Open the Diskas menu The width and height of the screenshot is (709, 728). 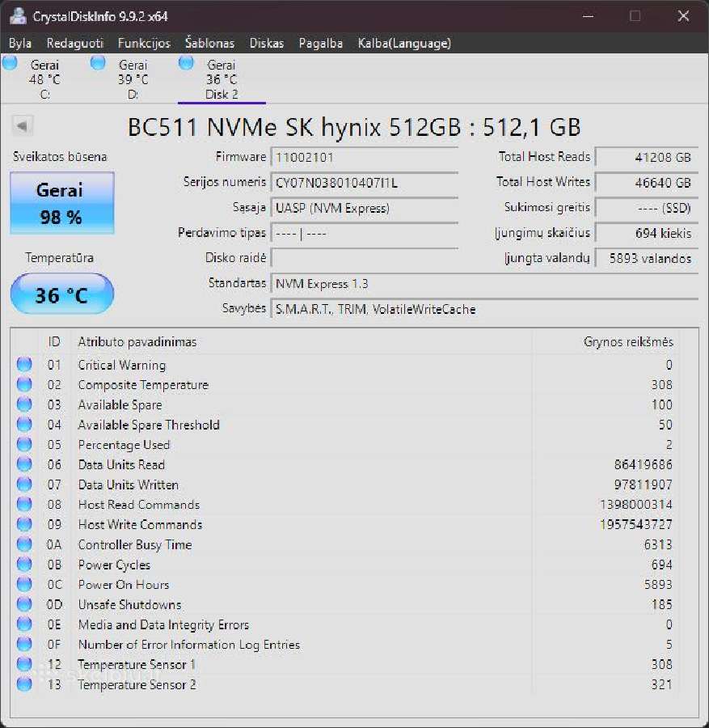(266, 43)
